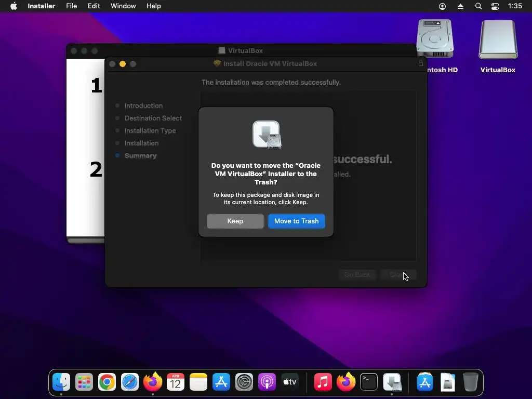The height and width of the screenshot is (399, 532).
Task: Click the Summary step in sidebar
Action: click(140, 156)
